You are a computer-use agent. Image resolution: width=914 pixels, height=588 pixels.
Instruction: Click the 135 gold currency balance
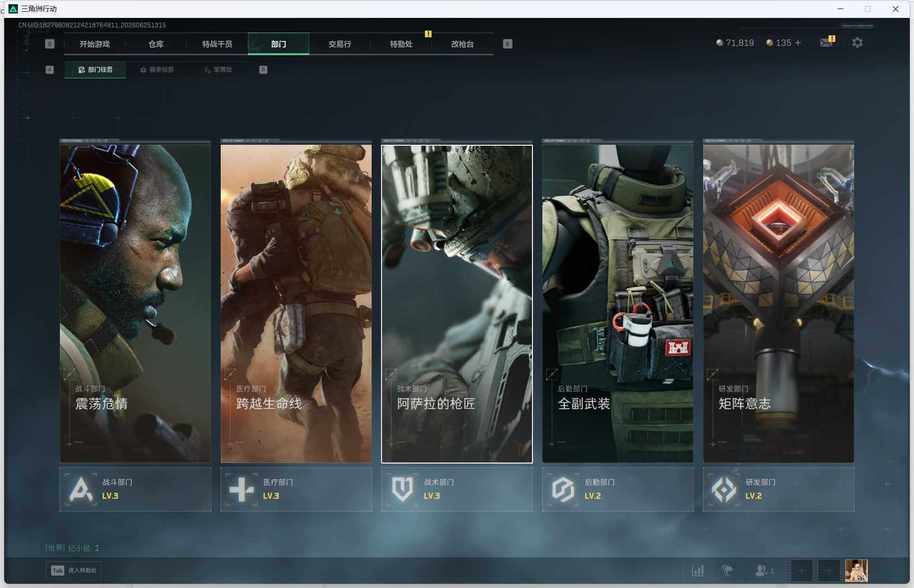779,43
